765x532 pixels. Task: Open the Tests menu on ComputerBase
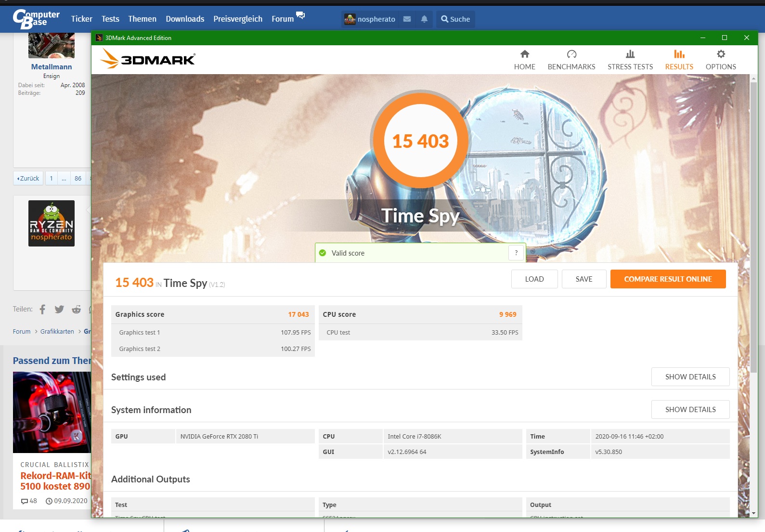pyautogui.click(x=110, y=19)
